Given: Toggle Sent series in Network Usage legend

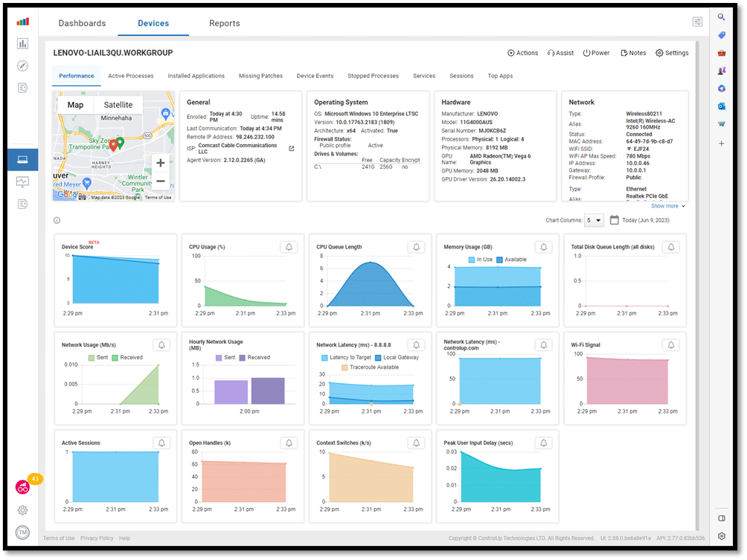Looking at the screenshot, I should 98,358.
